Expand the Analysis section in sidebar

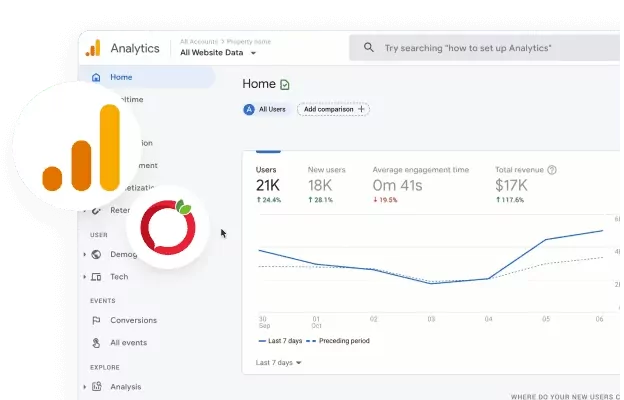84,387
